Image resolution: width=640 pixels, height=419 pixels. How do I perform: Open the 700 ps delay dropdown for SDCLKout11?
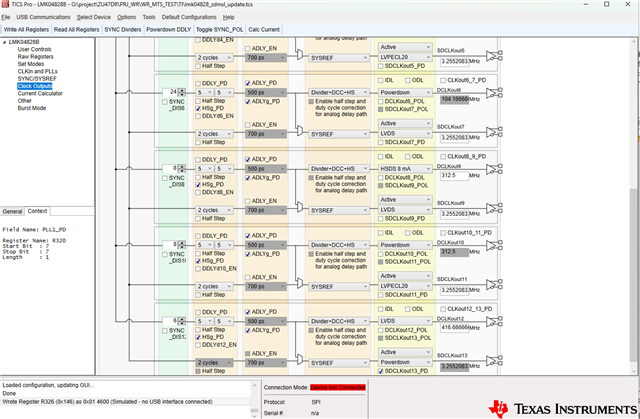265,286
